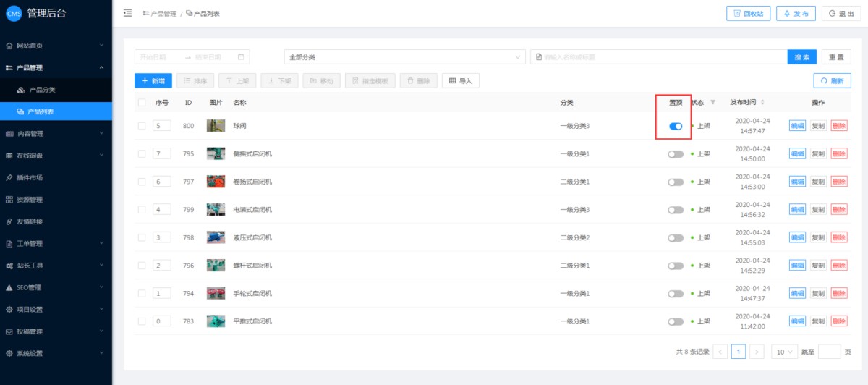
Task: Open the recycle bin (回收站)
Action: (x=748, y=14)
